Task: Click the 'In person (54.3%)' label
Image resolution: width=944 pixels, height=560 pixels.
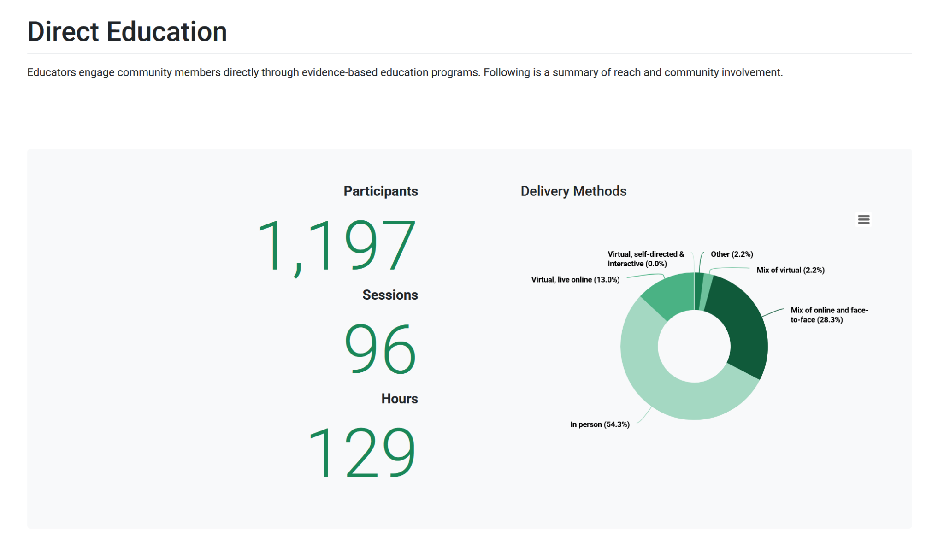Action: point(600,424)
